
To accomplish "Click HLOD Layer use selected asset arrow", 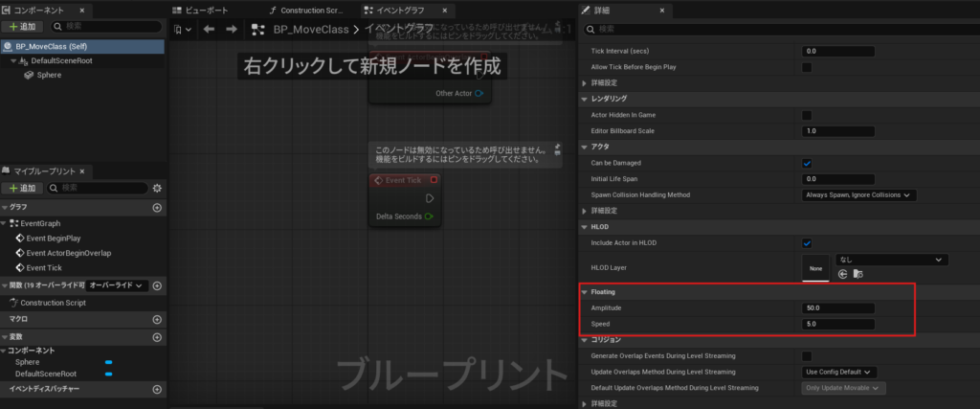I will click(843, 274).
